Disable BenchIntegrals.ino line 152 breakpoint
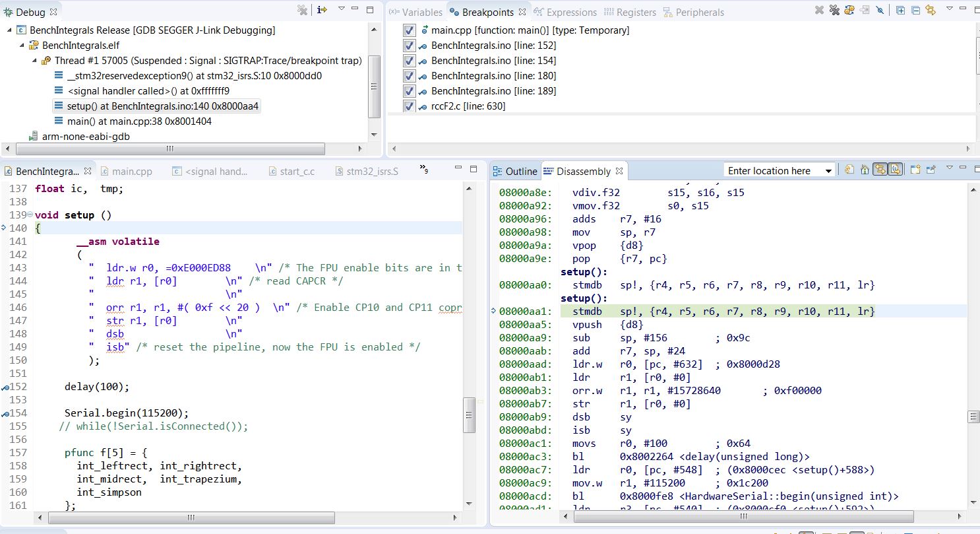The image size is (980, 534). (x=410, y=46)
